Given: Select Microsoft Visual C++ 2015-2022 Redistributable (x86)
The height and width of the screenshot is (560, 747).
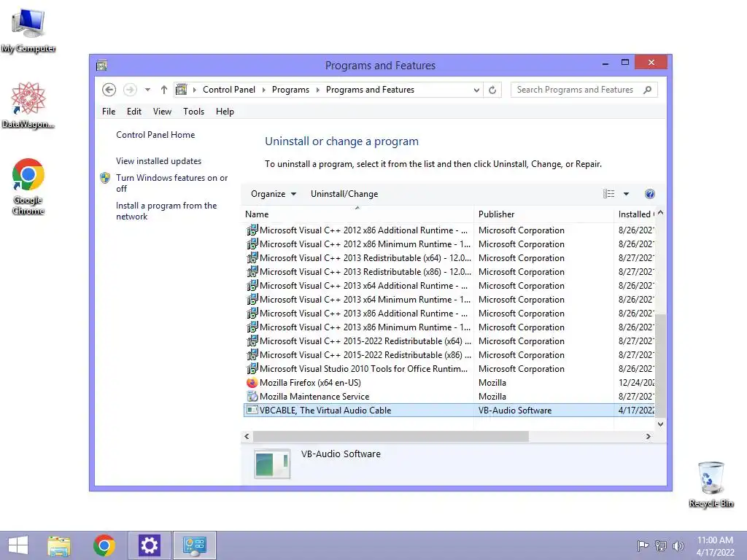Looking at the screenshot, I should pyautogui.click(x=450, y=355).
